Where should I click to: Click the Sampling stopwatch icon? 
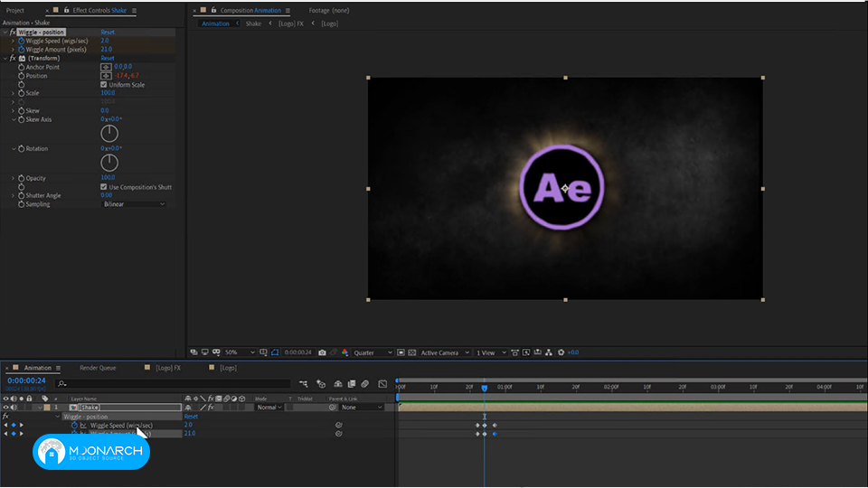tap(21, 204)
